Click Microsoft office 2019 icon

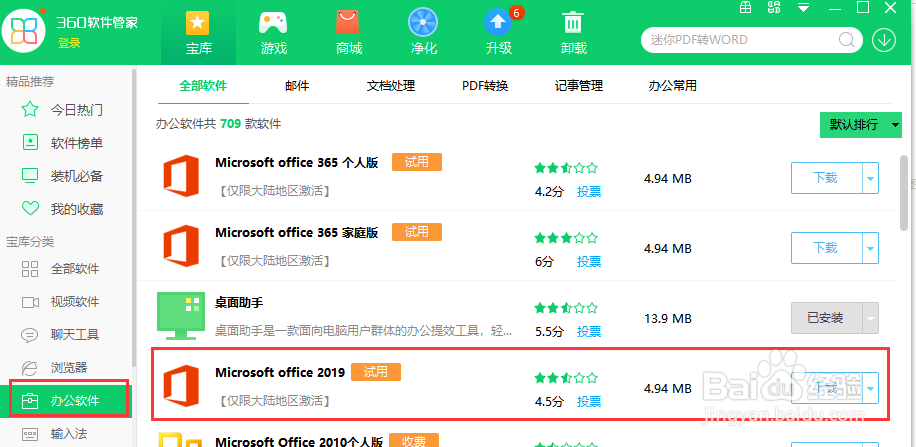point(181,386)
